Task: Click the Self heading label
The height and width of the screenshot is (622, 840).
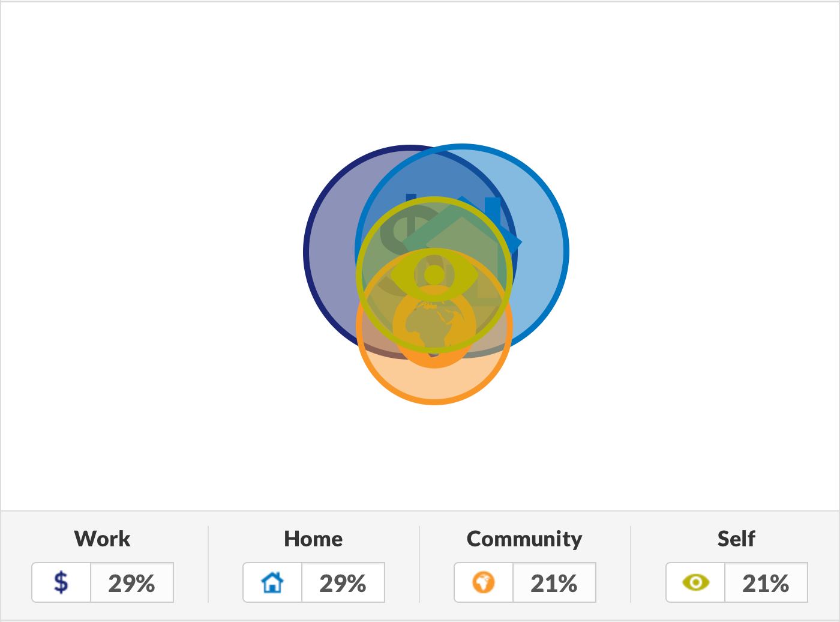Action: point(736,539)
